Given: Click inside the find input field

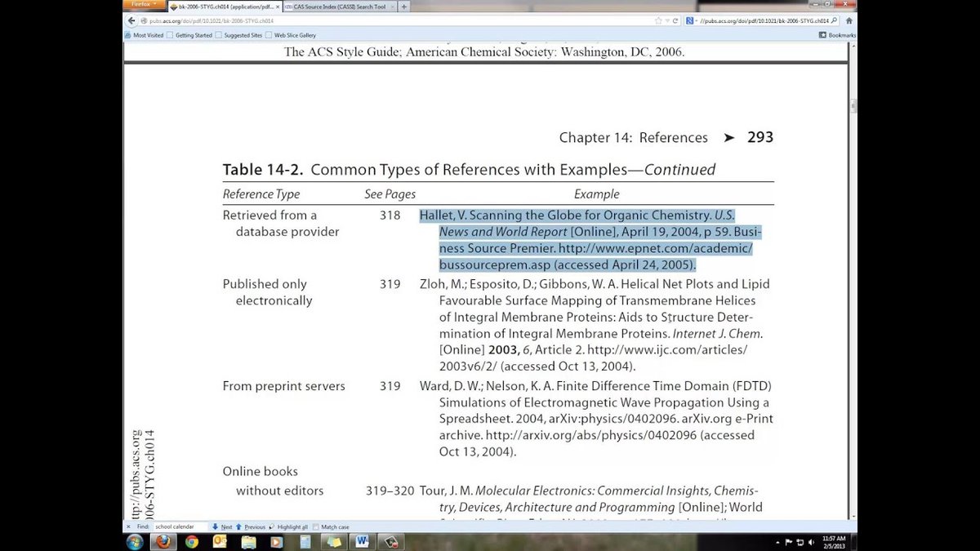Looking at the screenshot, I should pos(176,526).
